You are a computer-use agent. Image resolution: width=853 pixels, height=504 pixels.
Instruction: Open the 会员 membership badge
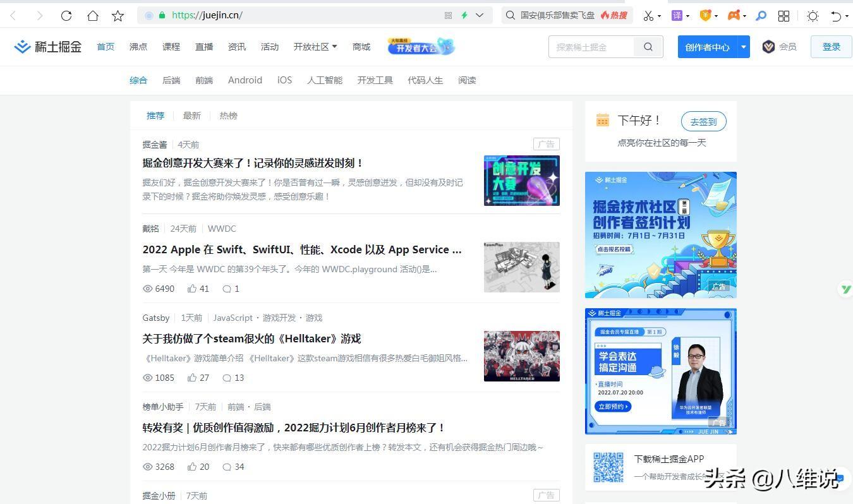coord(779,47)
